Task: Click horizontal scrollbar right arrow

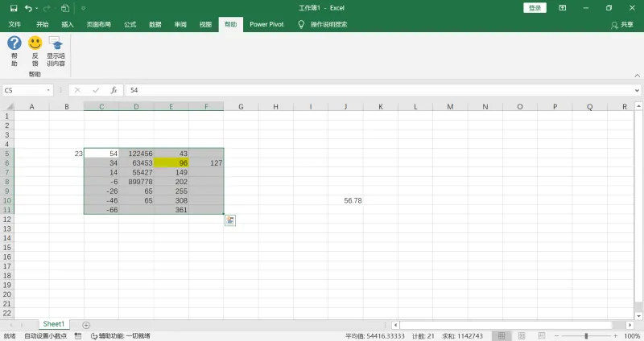Action: pyautogui.click(x=630, y=325)
